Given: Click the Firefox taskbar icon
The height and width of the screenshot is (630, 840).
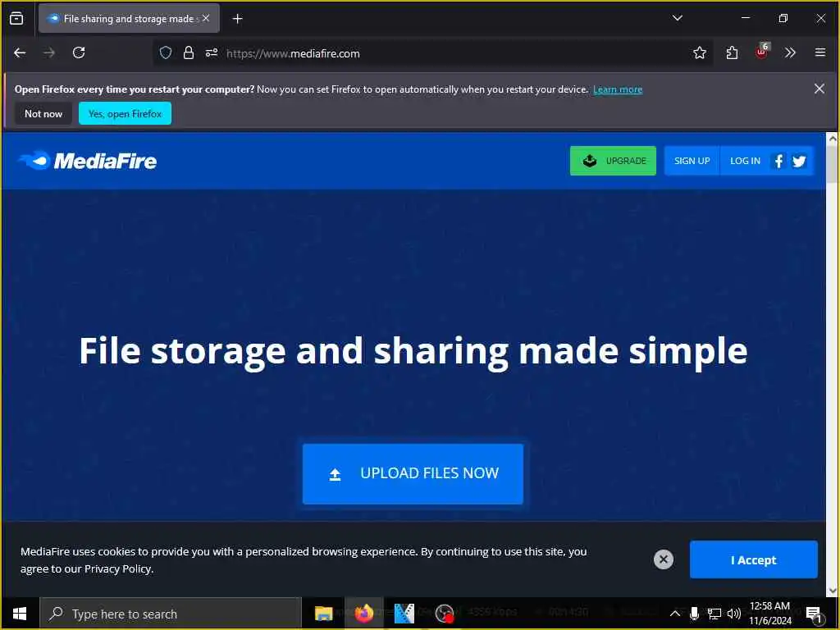Looking at the screenshot, I should tap(363, 614).
